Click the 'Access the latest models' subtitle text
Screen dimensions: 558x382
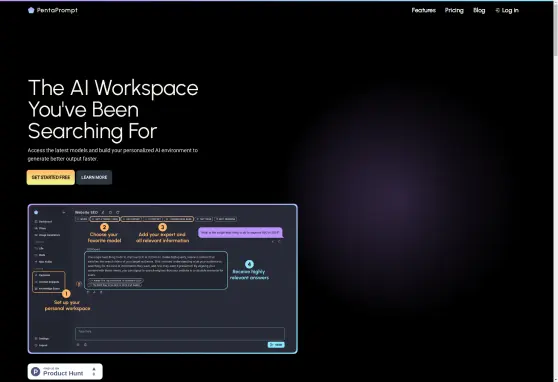point(113,155)
